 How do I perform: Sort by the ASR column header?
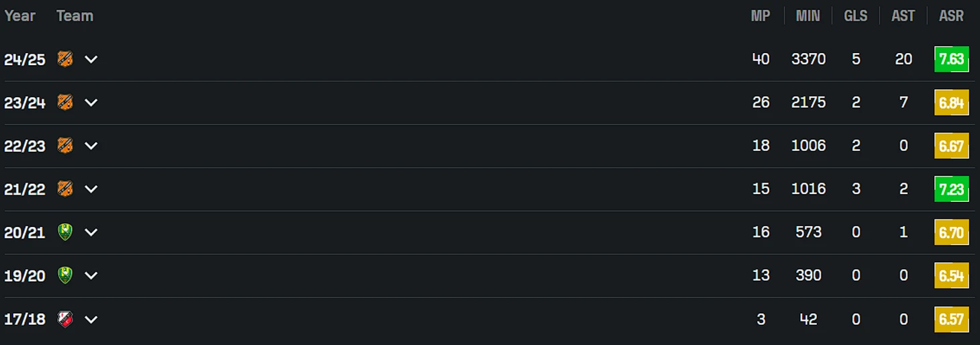click(951, 16)
